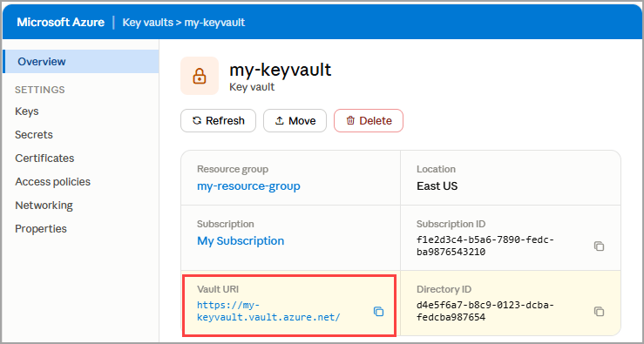Click the Subscription ID value f1e2d3c4

coord(485,246)
